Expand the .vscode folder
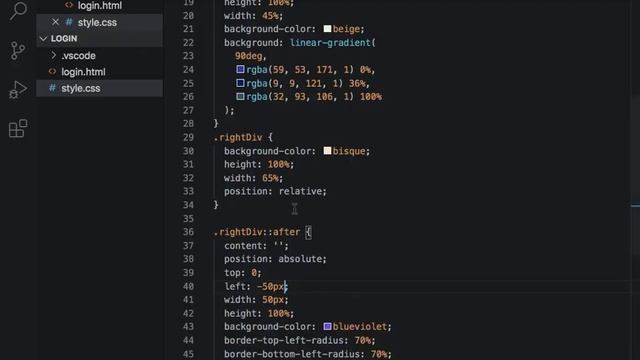This screenshot has width=640, height=360. tap(99, 55)
